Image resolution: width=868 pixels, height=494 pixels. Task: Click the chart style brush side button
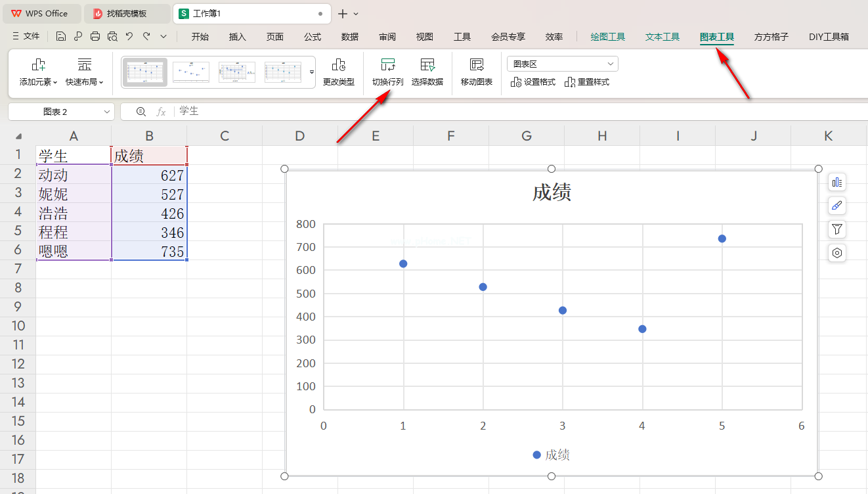[x=836, y=206]
